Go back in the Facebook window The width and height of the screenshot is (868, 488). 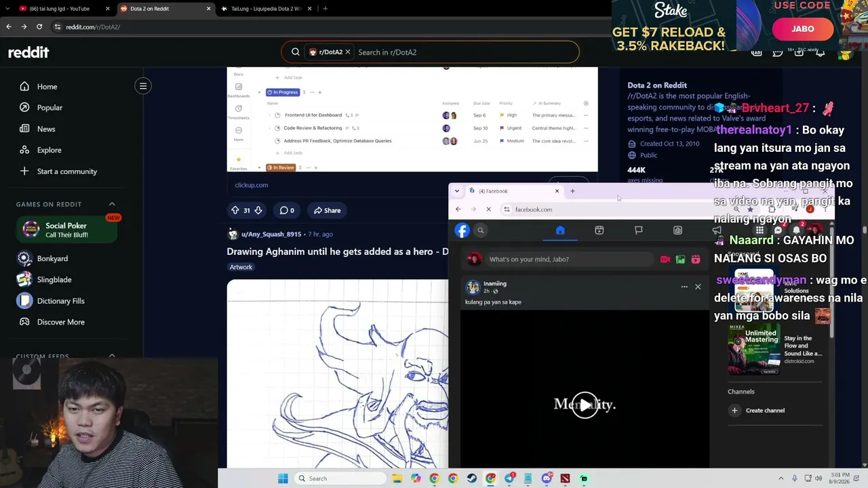click(458, 209)
